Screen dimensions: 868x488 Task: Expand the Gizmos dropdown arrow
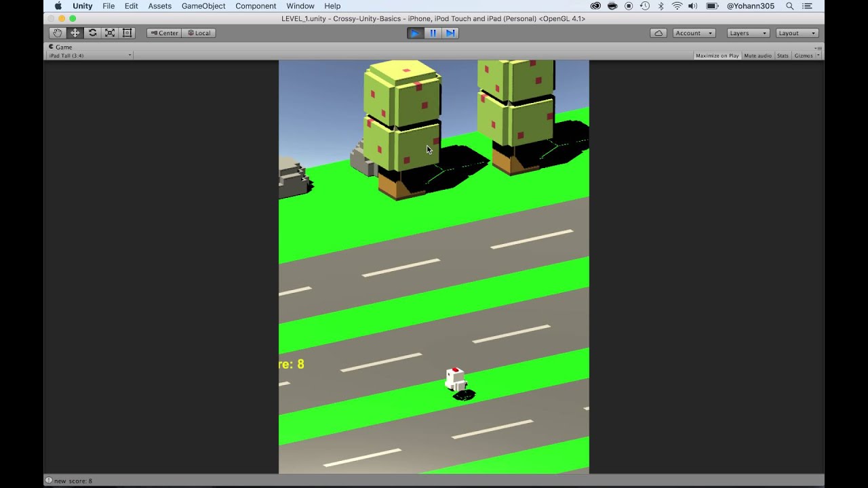(818, 56)
